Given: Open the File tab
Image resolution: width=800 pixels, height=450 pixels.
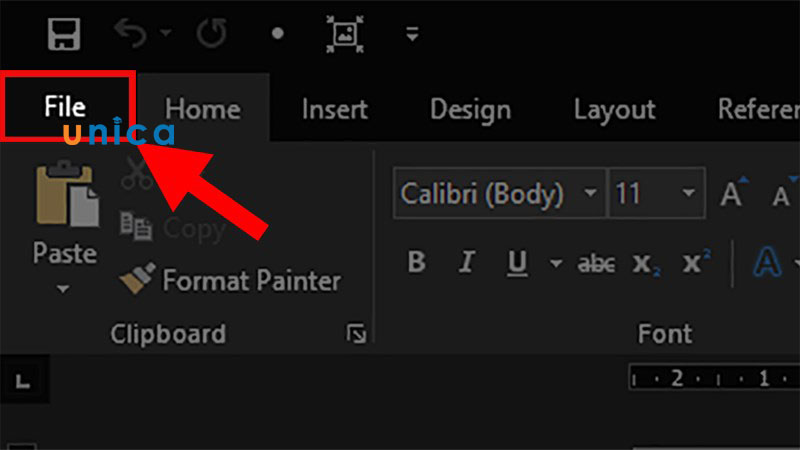Looking at the screenshot, I should coord(65,107).
